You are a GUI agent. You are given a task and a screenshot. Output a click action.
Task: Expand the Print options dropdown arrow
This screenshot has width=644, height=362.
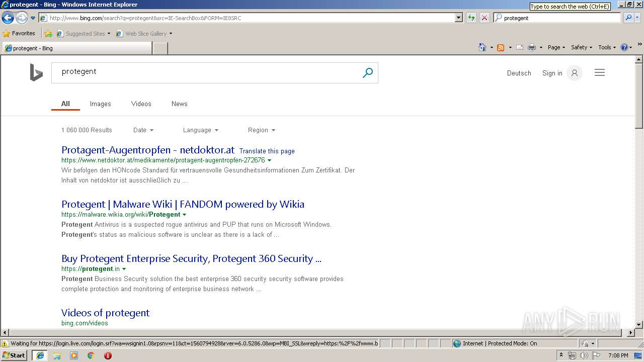[x=541, y=47]
